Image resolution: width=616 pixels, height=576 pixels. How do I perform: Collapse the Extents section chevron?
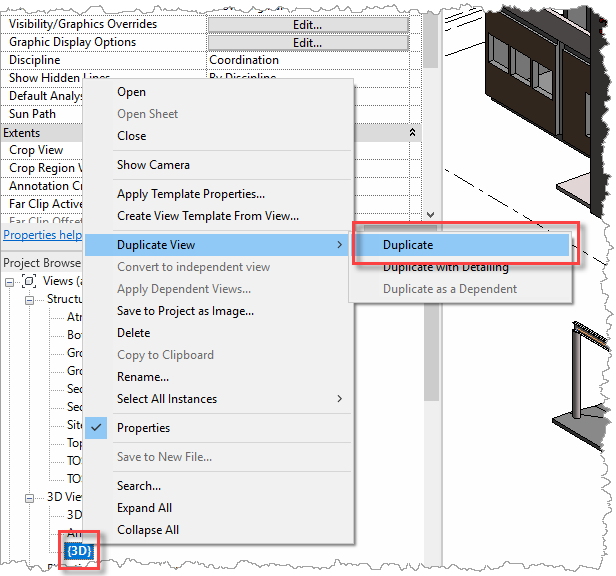[412, 132]
